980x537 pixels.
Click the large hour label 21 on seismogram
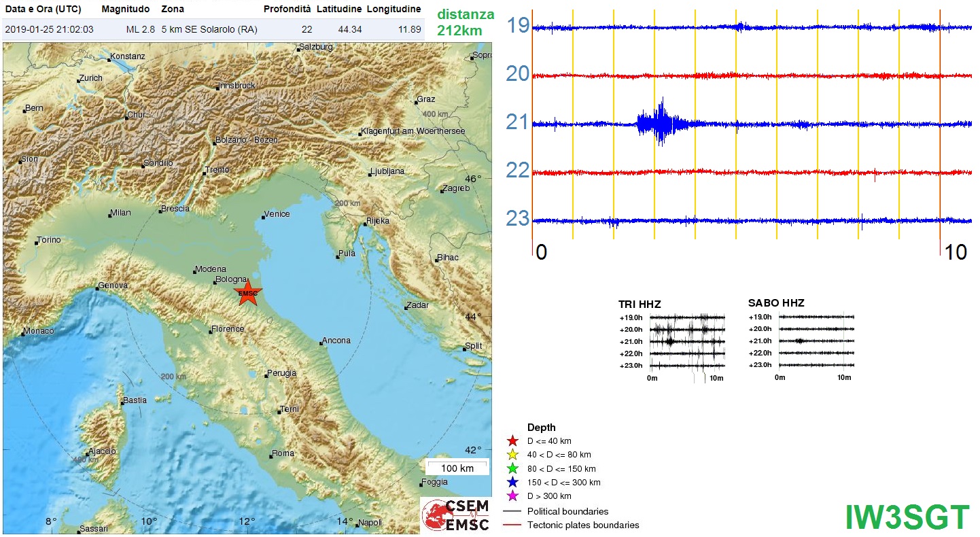(518, 122)
